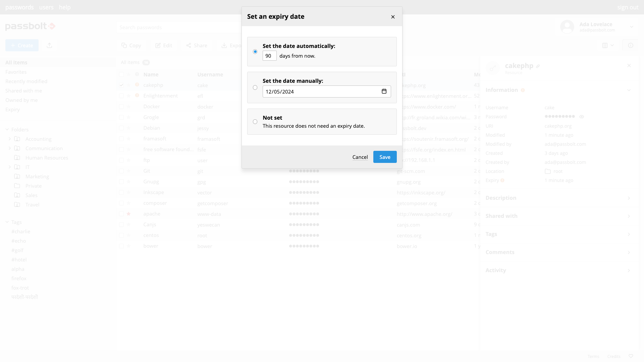The width and height of the screenshot is (644, 362).
Task: Toggle the info panel icon
Action: [631, 45]
